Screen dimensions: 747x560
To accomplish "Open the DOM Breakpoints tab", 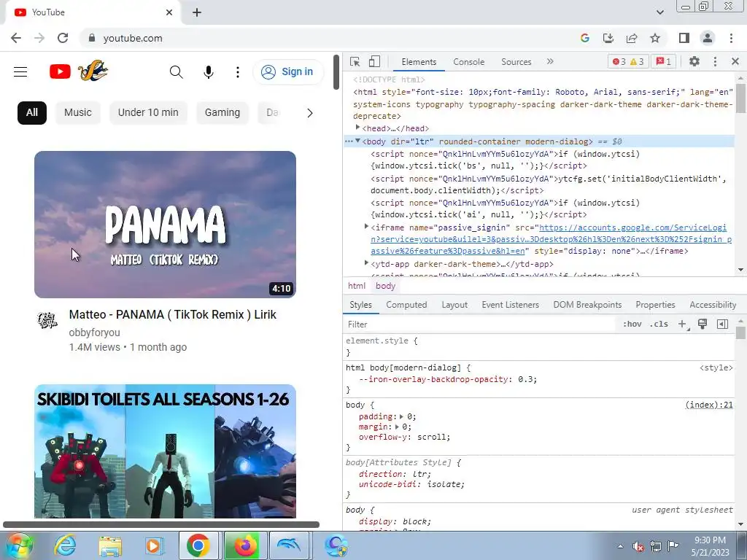I will pos(587,305).
